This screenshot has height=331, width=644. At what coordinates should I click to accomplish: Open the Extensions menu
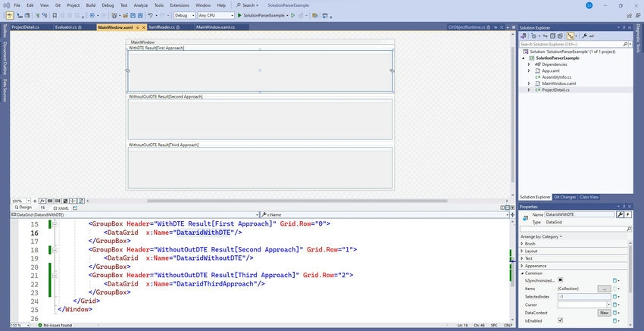pos(180,5)
